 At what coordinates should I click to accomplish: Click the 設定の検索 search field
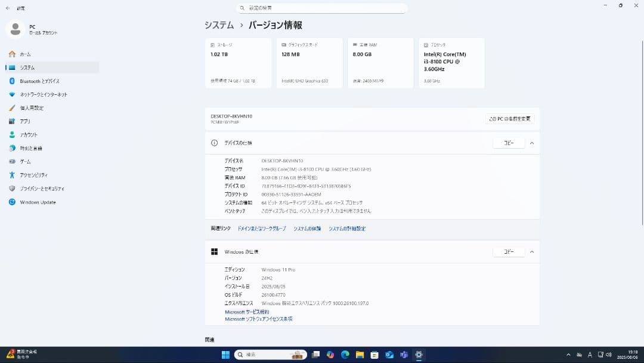click(322, 8)
